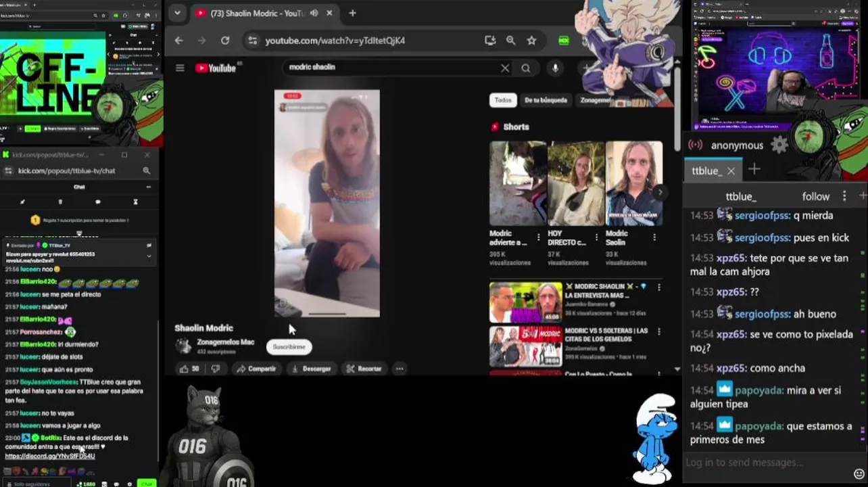Open the discord.gg link in Kick chat

[50, 456]
